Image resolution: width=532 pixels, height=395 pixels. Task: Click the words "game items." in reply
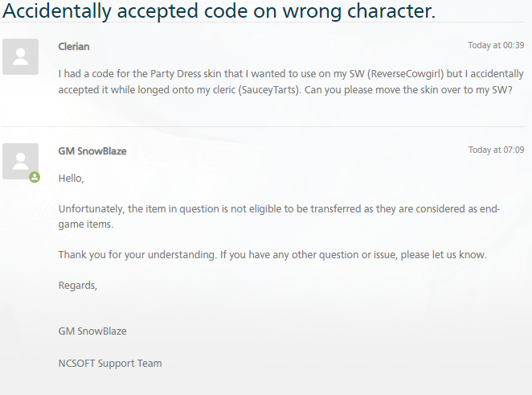[x=86, y=224]
